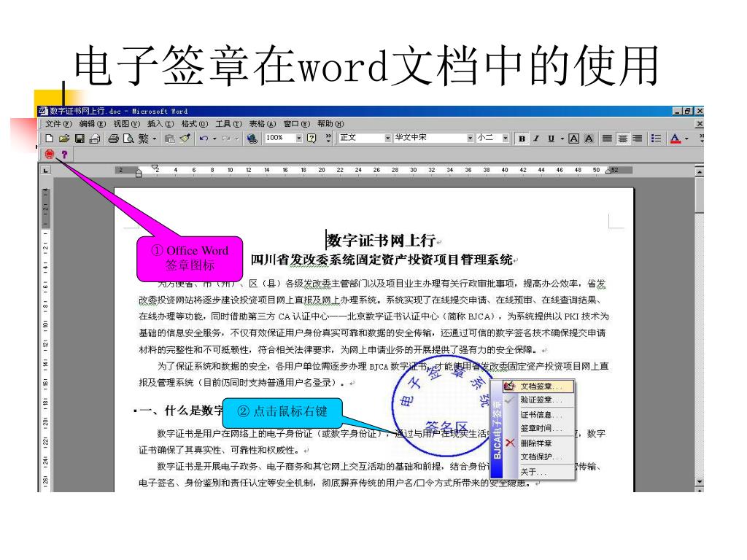747x560 pixels.
Task: Click the zoom percentage field showing 100%
Action: [279, 138]
